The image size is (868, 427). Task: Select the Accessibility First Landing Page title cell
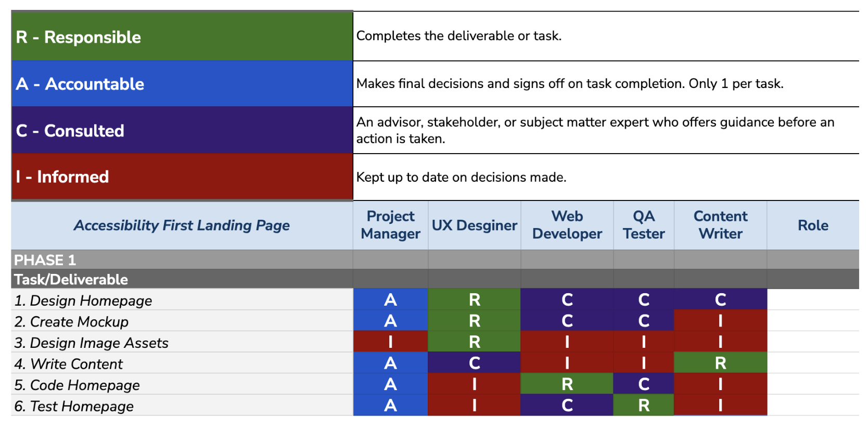coord(182,225)
